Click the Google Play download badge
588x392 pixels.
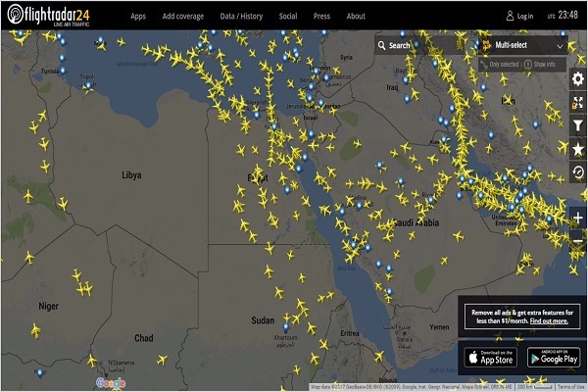click(x=553, y=355)
